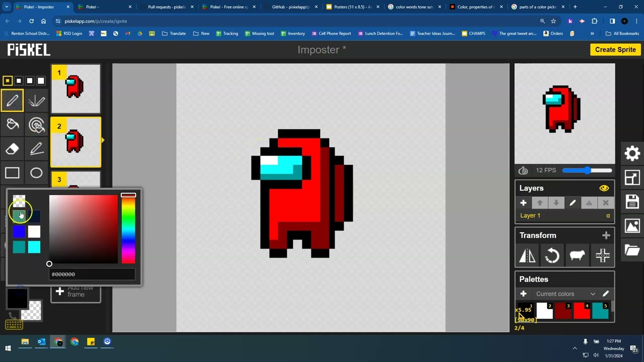The height and width of the screenshot is (362, 644).
Task: Switch to the GitHub piskelapp browser tab
Action: pyautogui.click(x=291, y=7)
